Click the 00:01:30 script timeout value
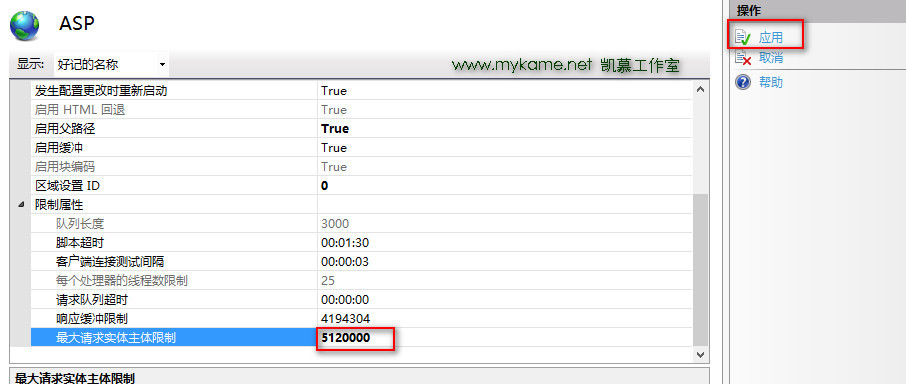The width and height of the screenshot is (906, 384). click(345, 243)
